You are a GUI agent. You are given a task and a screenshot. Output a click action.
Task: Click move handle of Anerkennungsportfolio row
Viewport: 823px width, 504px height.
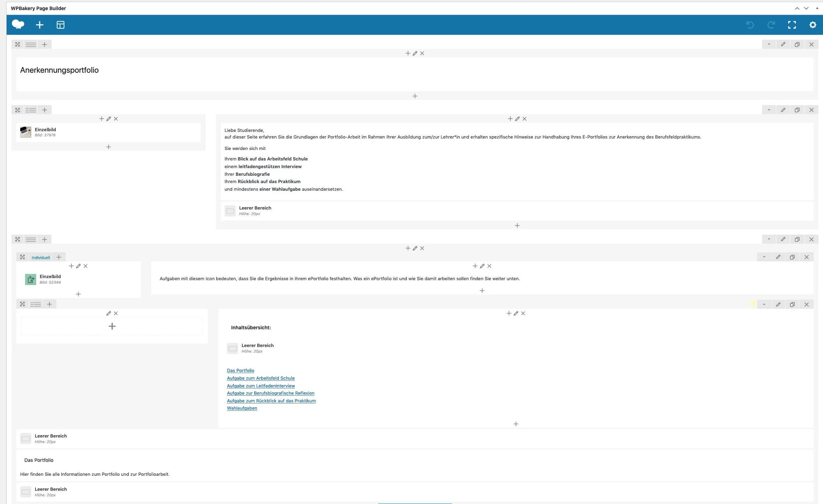pyautogui.click(x=17, y=44)
